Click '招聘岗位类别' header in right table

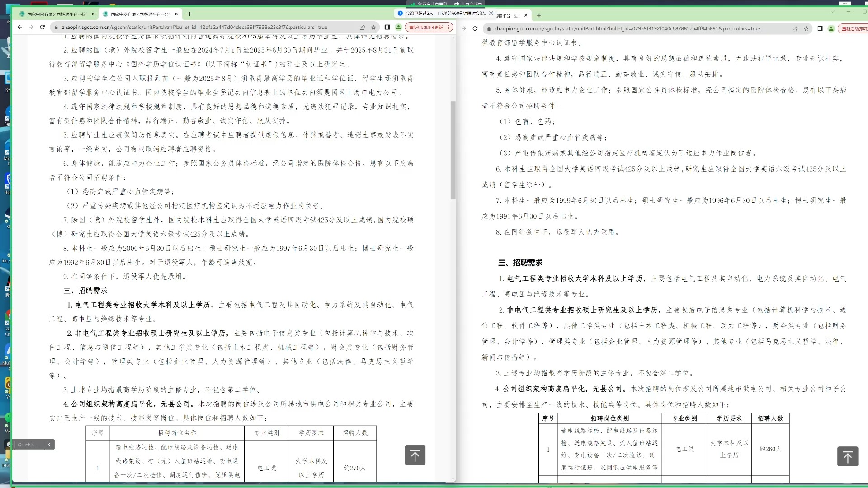coord(610,418)
